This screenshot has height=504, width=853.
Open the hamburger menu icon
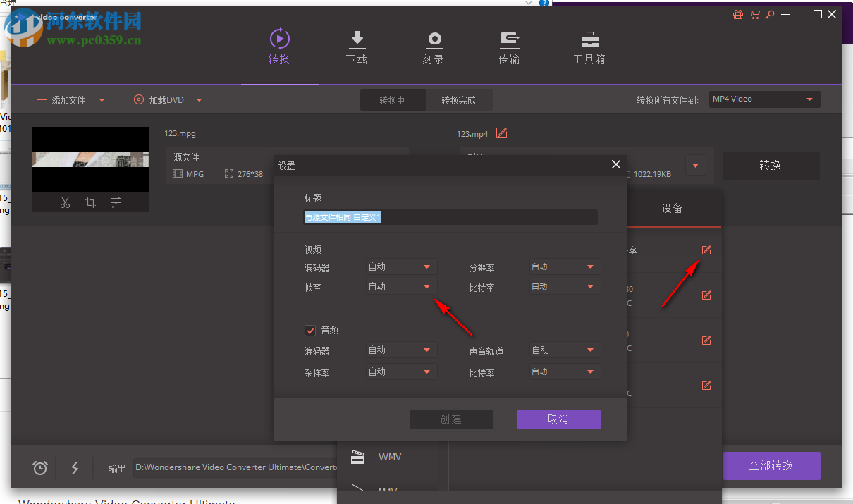pos(785,14)
